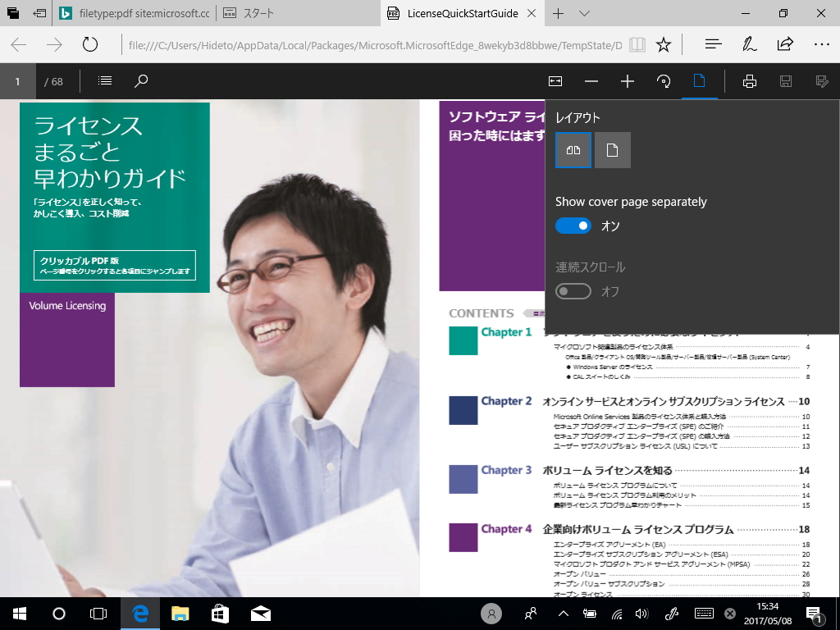Expand hidden icons in system tray

pos(562,613)
